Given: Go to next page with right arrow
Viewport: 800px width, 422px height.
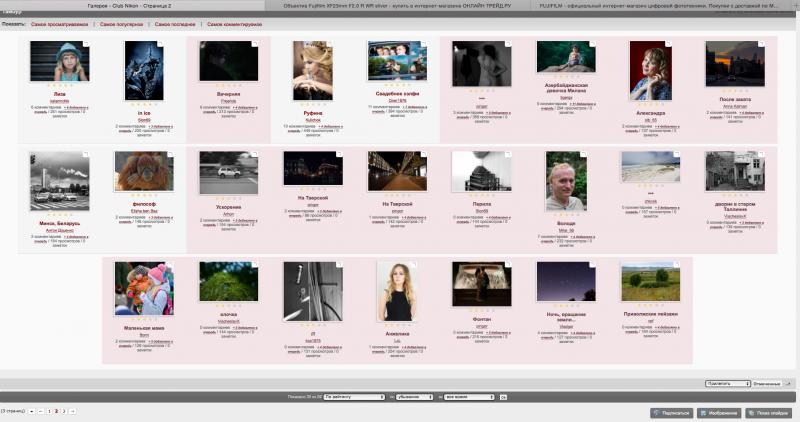Looking at the screenshot, I should coord(72,411).
